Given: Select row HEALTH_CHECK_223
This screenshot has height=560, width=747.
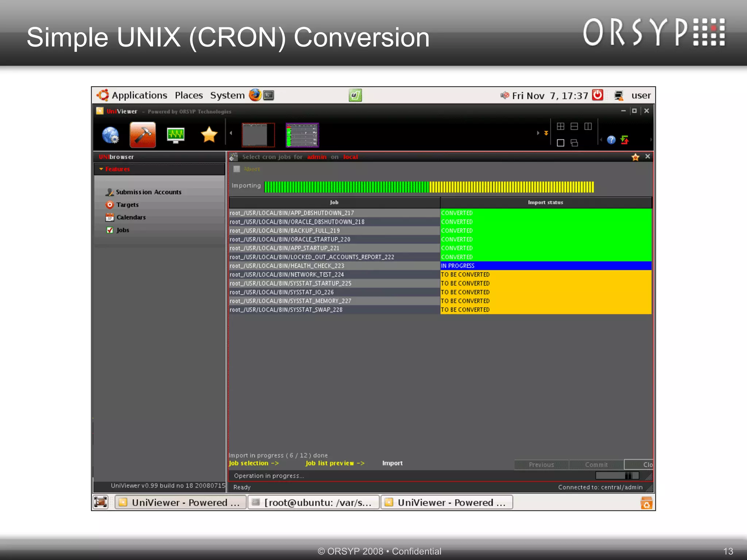Looking at the screenshot, I should point(440,266).
